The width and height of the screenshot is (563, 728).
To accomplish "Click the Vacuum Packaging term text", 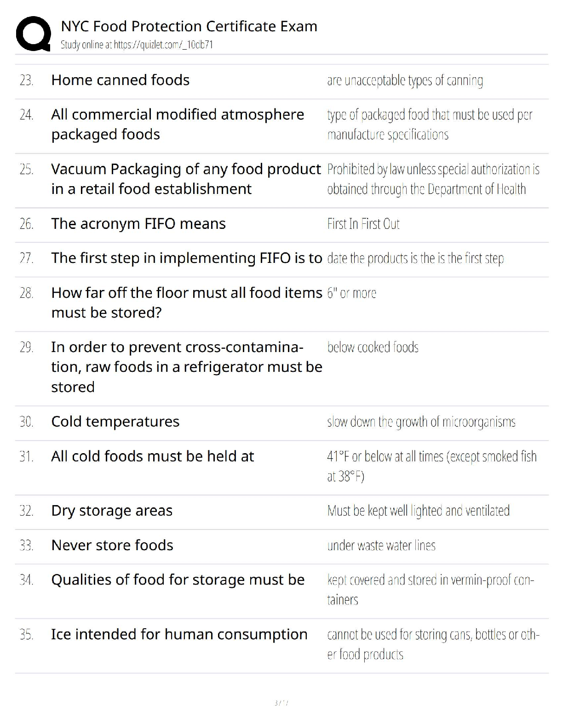I will [x=186, y=179].
